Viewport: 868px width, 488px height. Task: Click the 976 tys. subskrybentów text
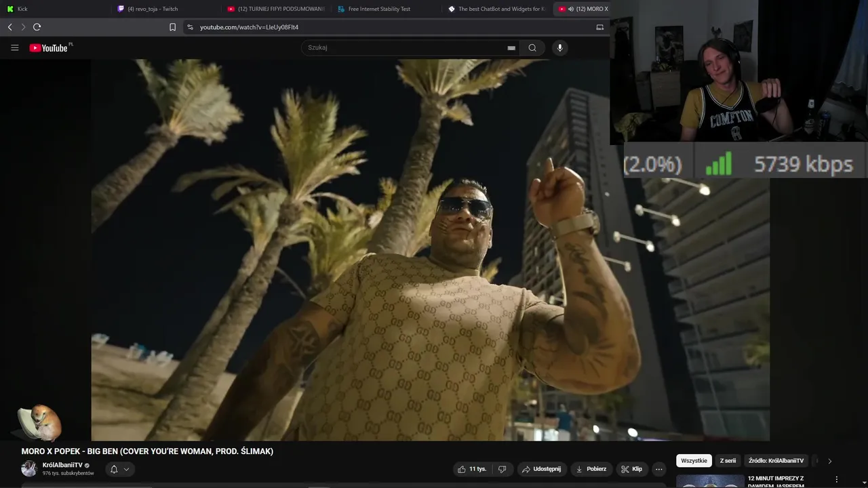click(x=68, y=473)
